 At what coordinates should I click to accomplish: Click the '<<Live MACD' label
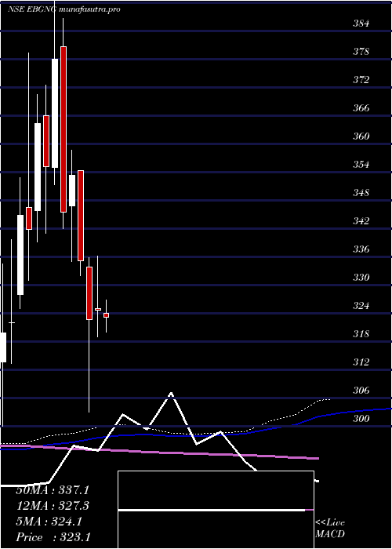[x=330, y=529]
